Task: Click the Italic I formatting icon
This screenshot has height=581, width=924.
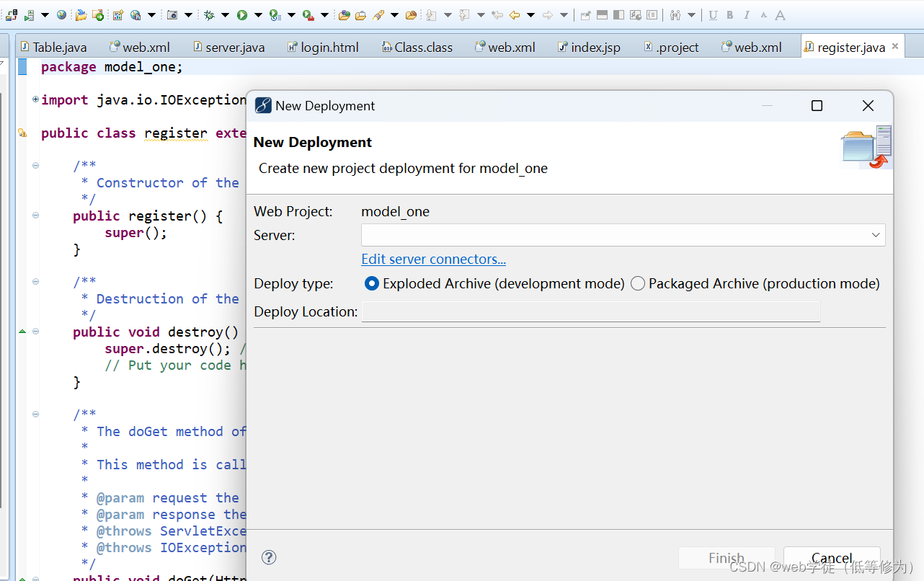Action: [x=747, y=15]
